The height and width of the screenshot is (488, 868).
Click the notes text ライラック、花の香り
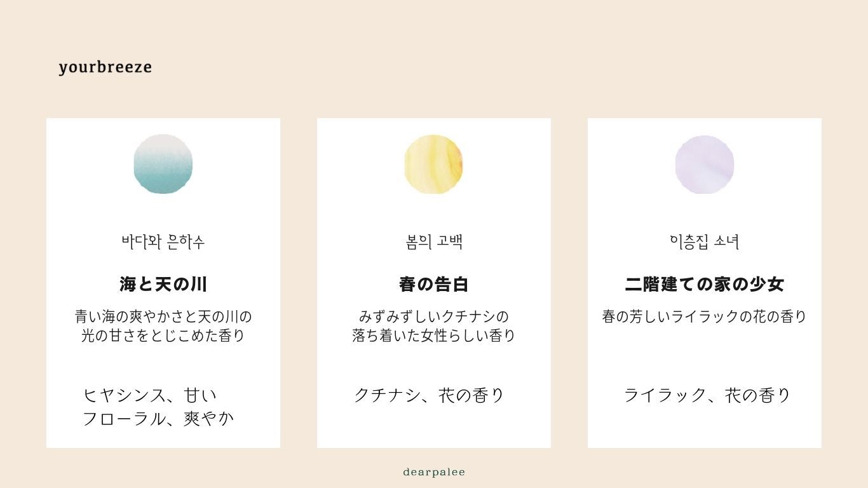(x=707, y=395)
